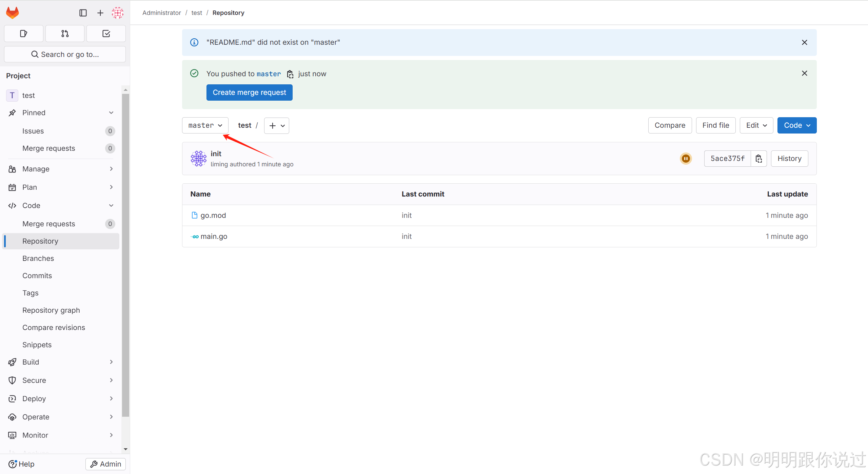Click the Code brackets icon in sidebar
The height and width of the screenshot is (474, 868).
tap(12, 206)
